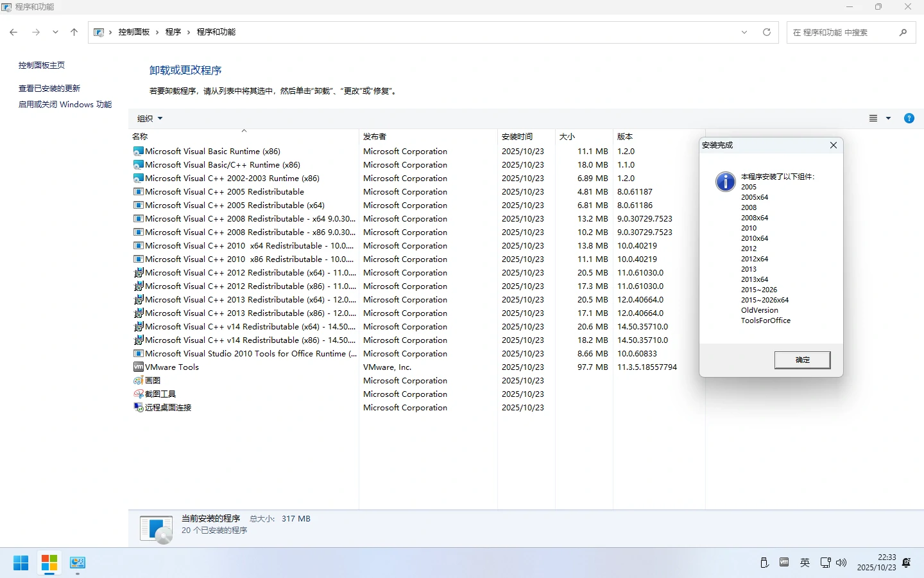Screen dimensions: 924x578
Task: Open the Windows Start button
Action: click(21, 563)
